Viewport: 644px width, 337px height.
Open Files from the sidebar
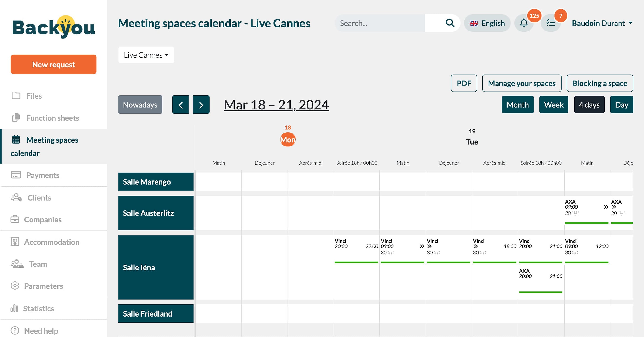click(x=34, y=96)
